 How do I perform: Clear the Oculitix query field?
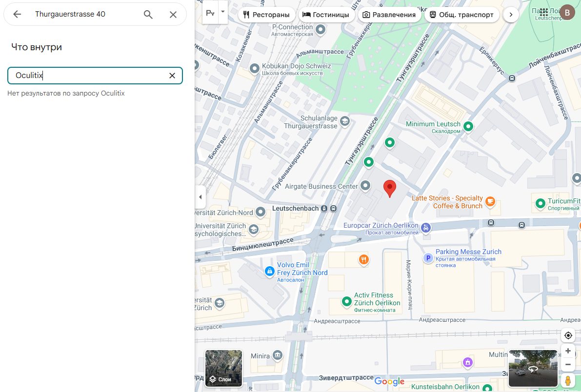172,76
